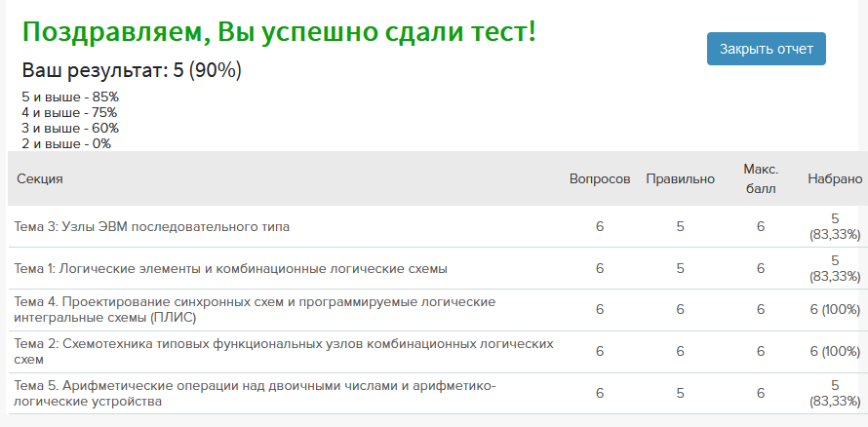The height and width of the screenshot is (427, 868).
Task: Click the "2 и выше - 0%" grade line
Action: point(66,143)
